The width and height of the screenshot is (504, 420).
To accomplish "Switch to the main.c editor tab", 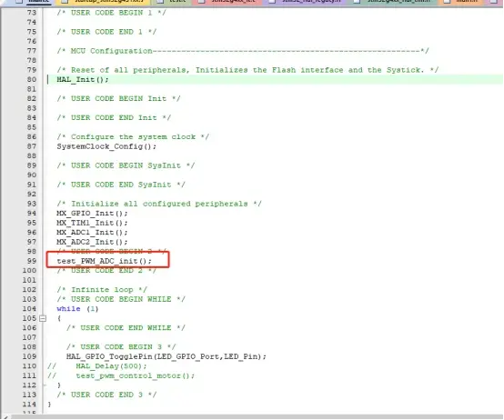I will point(38,2).
